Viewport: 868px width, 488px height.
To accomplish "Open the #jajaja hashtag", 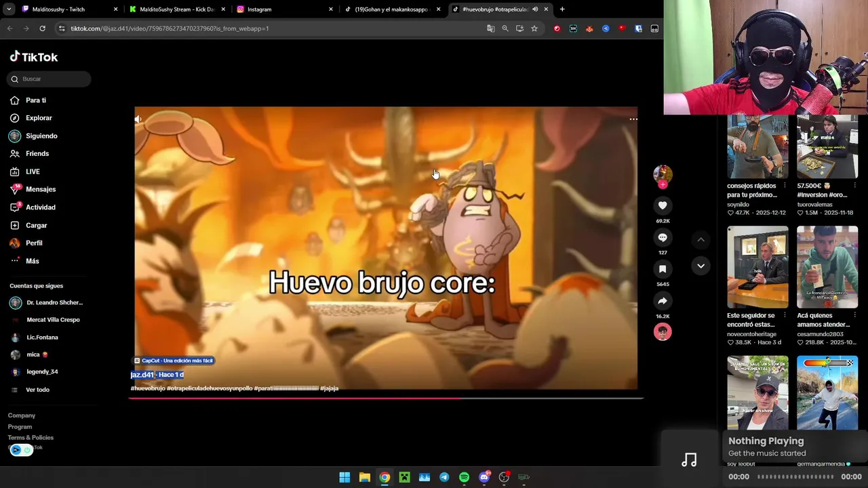I will tap(329, 388).
